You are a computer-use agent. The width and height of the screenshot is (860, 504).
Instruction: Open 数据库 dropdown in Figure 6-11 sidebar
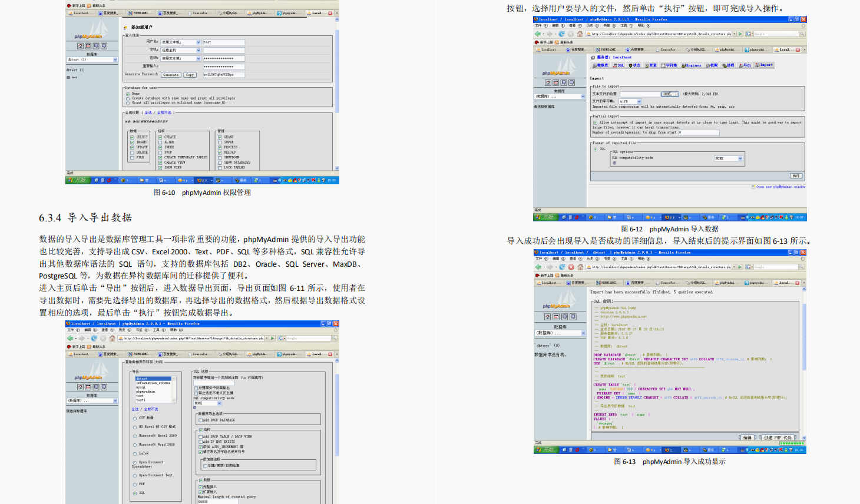(x=92, y=401)
